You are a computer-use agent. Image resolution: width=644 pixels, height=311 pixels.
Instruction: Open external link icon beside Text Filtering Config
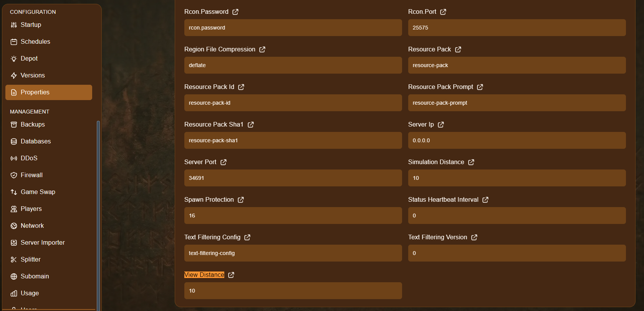pyautogui.click(x=247, y=237)
